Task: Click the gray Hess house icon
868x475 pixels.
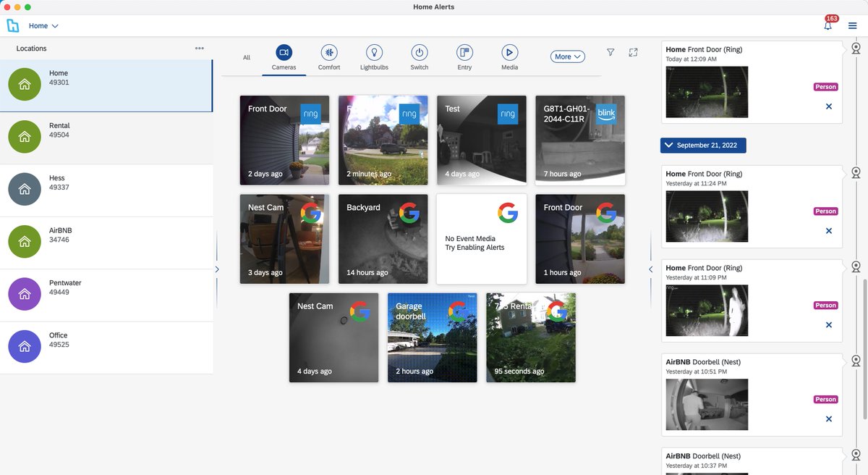Action: point(25,189)
